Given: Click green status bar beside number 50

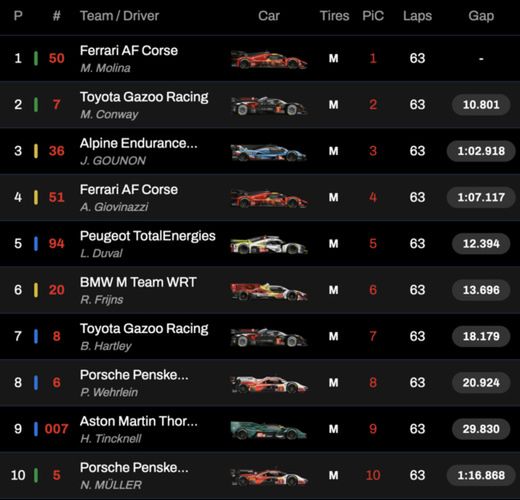Looking at the screenshot, I should coord(36,58).
